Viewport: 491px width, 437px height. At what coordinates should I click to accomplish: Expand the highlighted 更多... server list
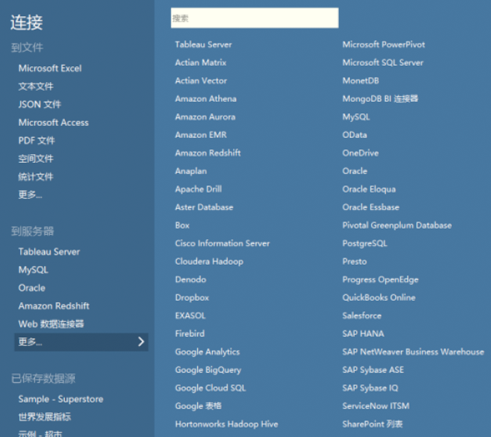(x=81, y=342)
